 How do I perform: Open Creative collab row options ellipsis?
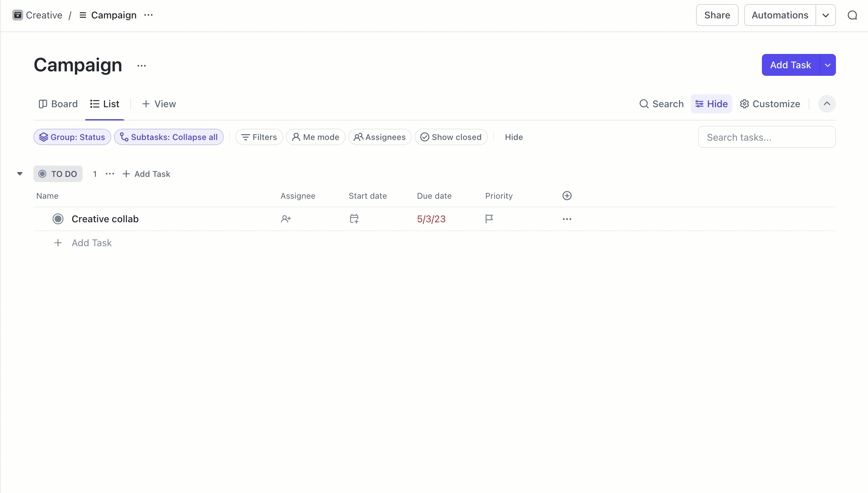(x=567, y=219)
